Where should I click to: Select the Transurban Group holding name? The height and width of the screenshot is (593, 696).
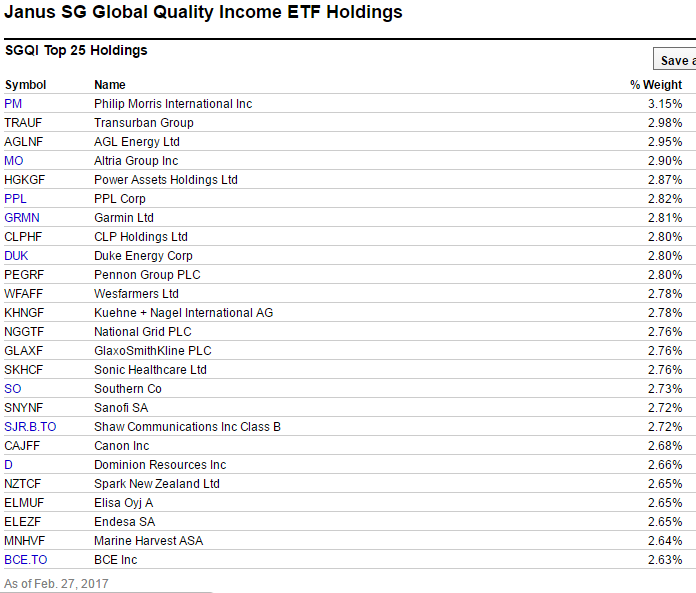144,123
